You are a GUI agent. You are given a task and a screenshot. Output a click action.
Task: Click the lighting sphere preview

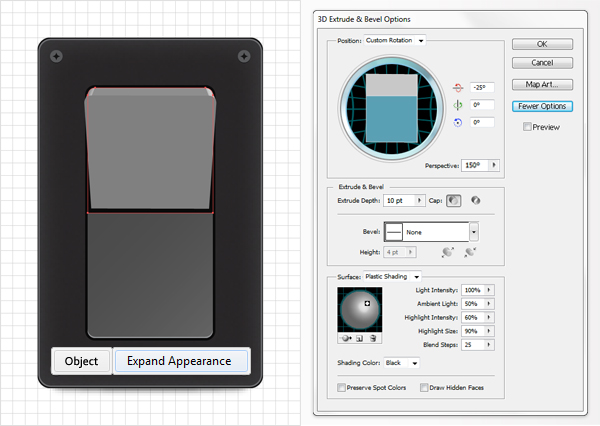point(360,310)
